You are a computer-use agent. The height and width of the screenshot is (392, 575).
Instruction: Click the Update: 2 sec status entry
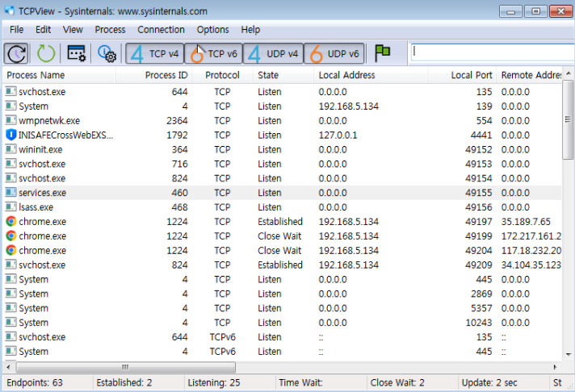click(x=489, y=383)
